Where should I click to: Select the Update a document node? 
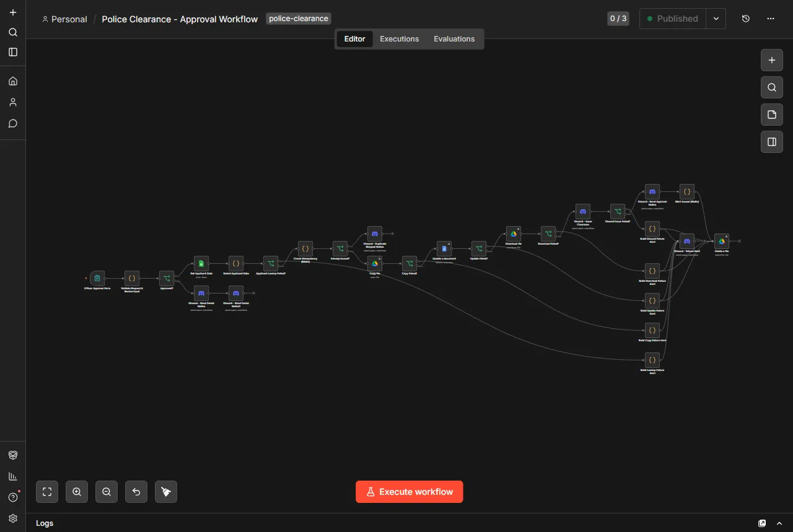(x=444, y=249)
